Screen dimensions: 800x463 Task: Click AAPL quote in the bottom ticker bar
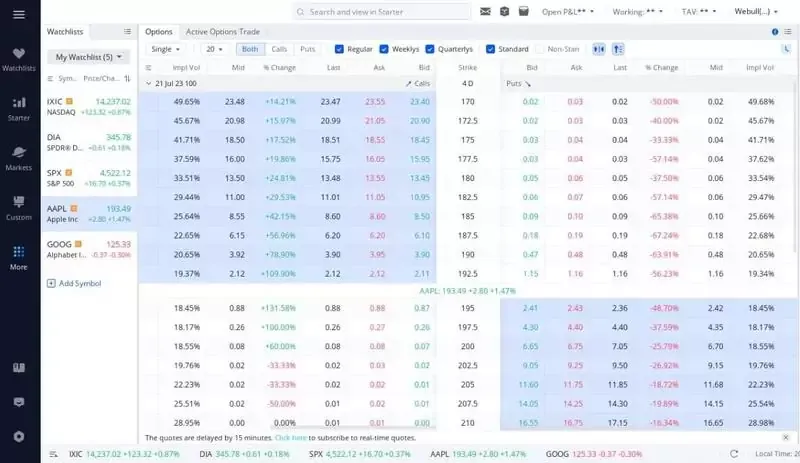pyautogui.click(x=478, y=454)
